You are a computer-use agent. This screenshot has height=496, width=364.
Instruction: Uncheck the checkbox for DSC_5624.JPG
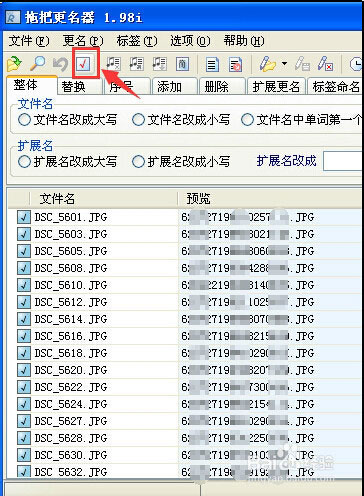24,404
